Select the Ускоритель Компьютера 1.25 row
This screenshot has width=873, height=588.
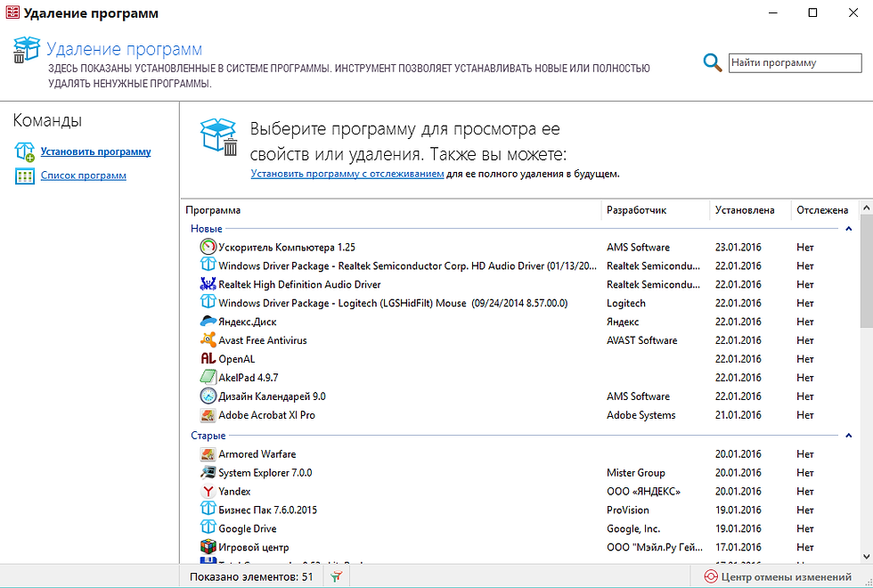(x=520, y=248)
